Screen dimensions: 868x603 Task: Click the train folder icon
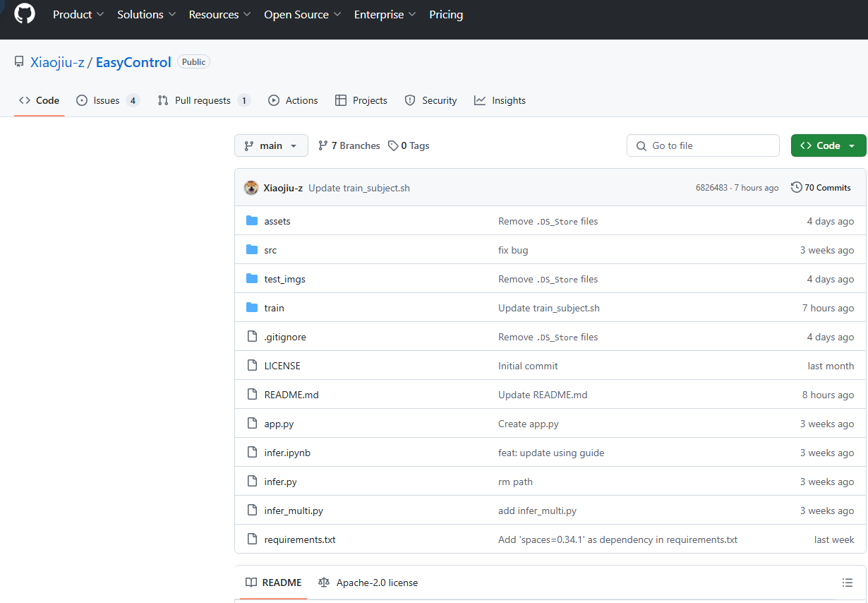[x=252, y=308]
